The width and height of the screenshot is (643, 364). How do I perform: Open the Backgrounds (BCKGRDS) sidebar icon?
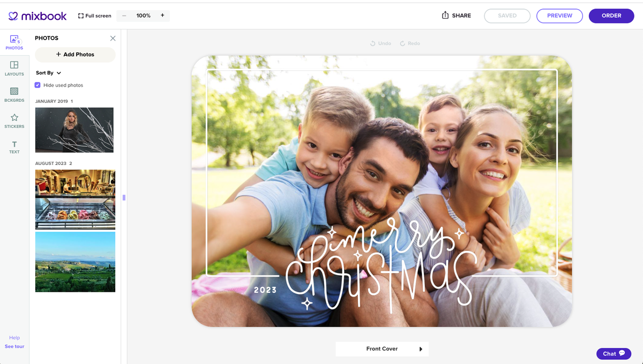pos(14,94)
